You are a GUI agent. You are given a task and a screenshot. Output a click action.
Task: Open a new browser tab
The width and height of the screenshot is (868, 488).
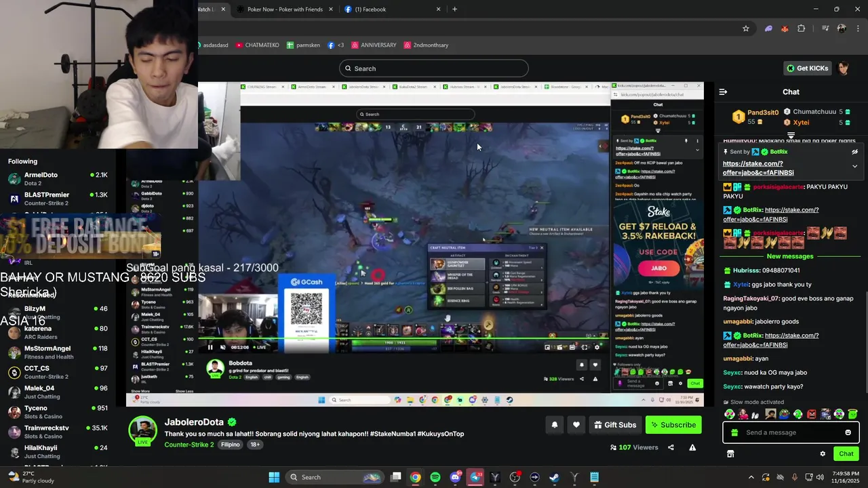(x=454, y=9)
